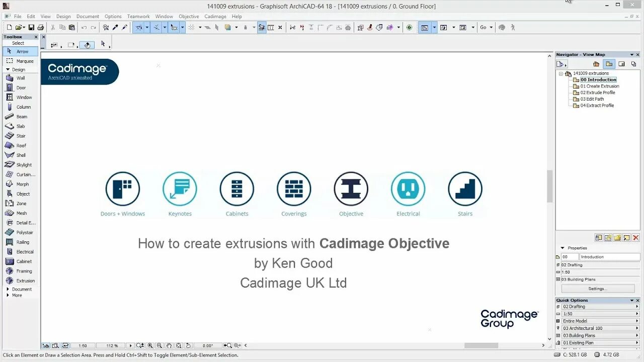
Task: Choose the Door tool
Action: 20,87
